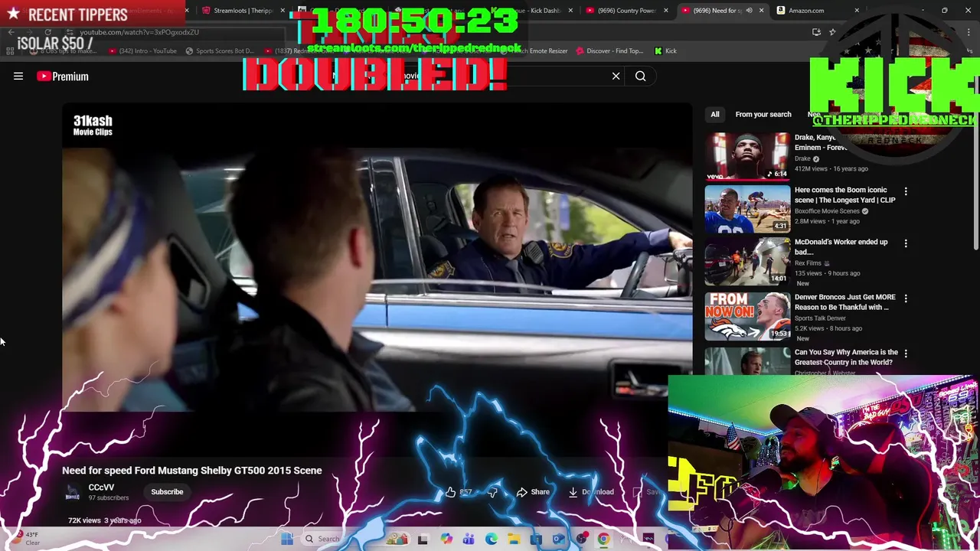The image size is (980, 551).
Task: Open Microsoft Teams from taskbar
Action: click(469, 539)
